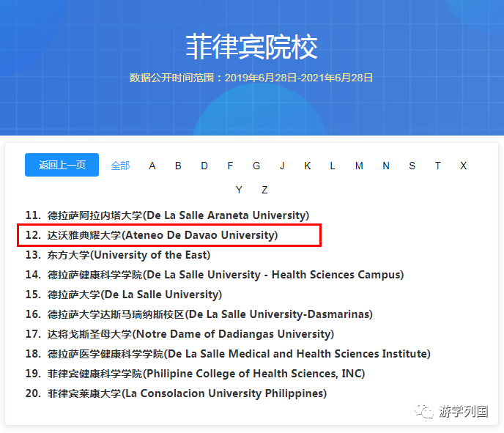Click the 数据公开时间范围 date text
The width and height of the screenshot is (504, 433).
(251, 78)
